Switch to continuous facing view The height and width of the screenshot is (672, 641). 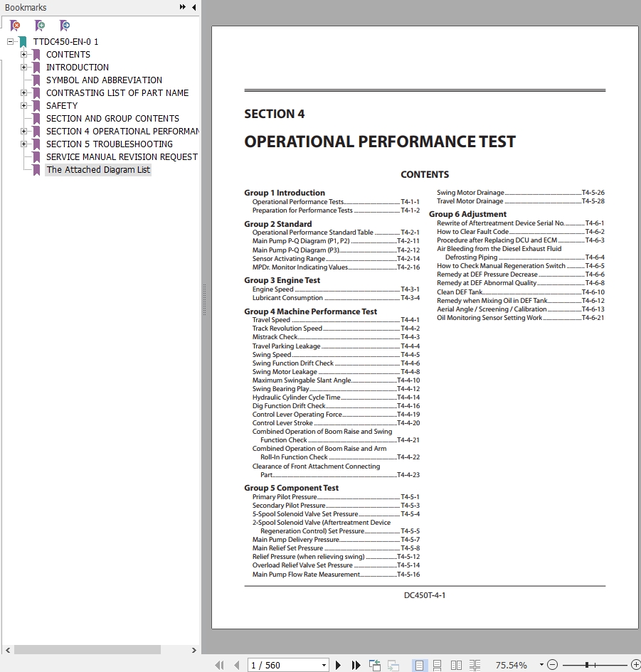pyautogui.click(x=475, y=665)
